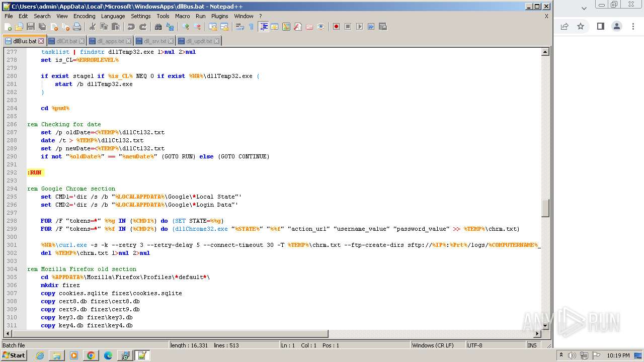This screenshot has height=362, width=644.
Task: Open the Plugins menu
Action: click(x=219, y=16)
